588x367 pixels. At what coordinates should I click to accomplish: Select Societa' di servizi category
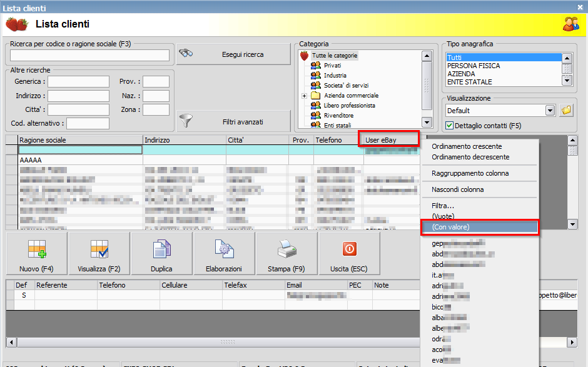[x=346, y=86]
